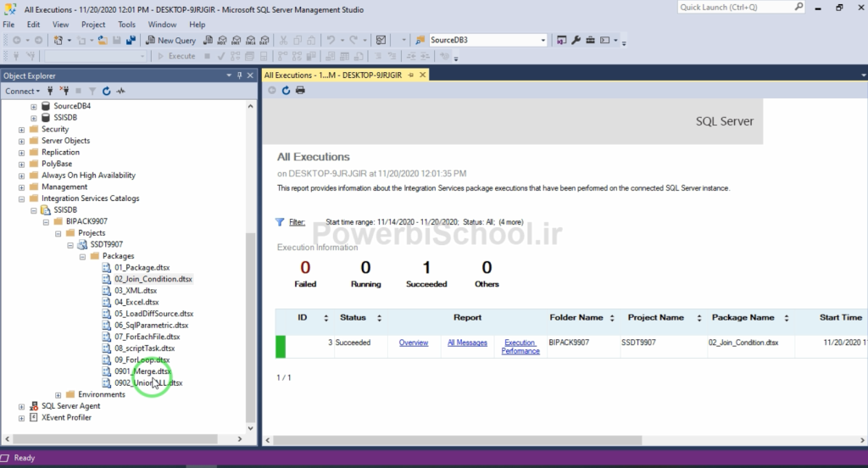
Task: Refresh the All Executions report
Action: coord(287,91)
